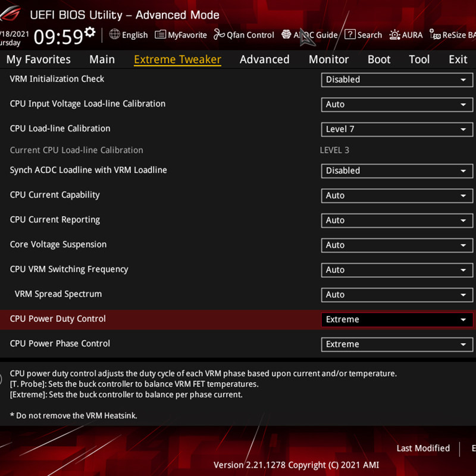This screenshot has width=476, height=476.
Task: Expand Core Voltage Suspension dropdown
Action: point(397,245)
